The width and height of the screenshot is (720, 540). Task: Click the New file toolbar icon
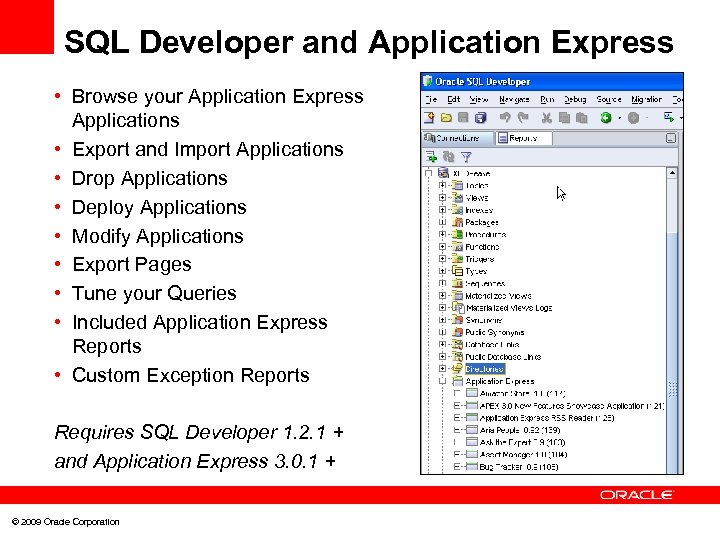pos(429,118)
